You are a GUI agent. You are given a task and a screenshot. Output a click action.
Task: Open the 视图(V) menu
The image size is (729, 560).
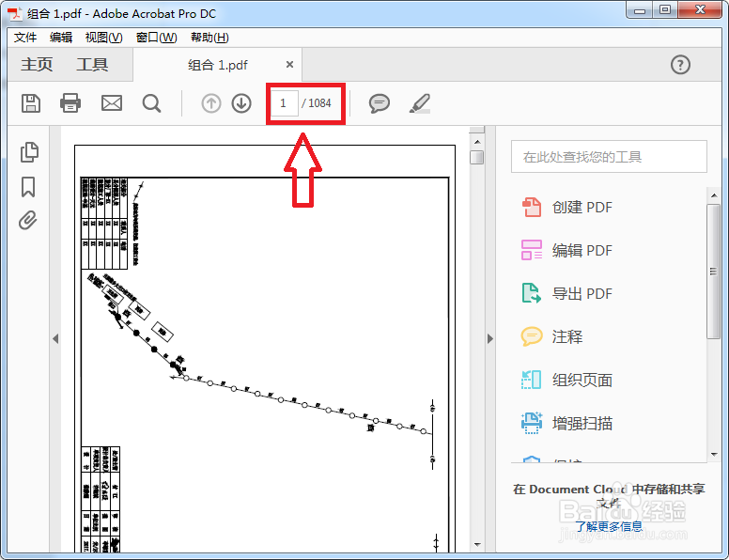click(103, 38)
